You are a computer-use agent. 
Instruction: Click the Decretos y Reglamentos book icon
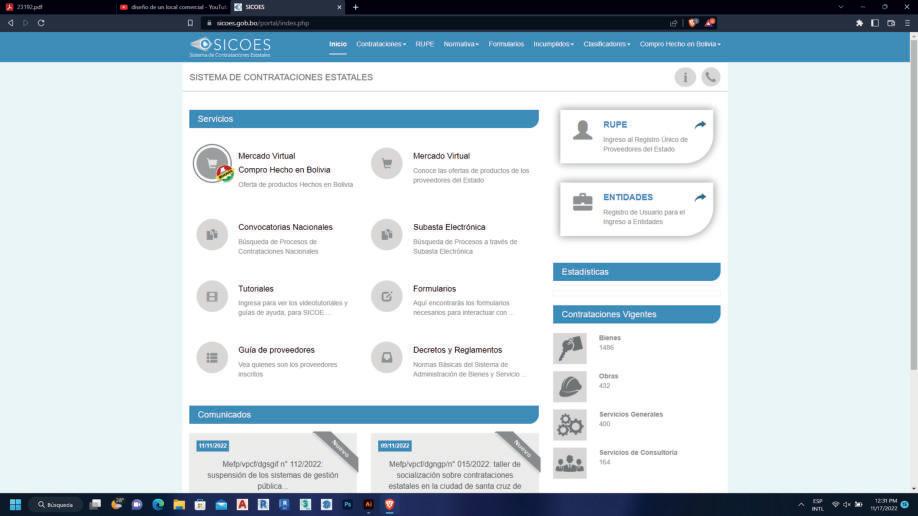386,357
